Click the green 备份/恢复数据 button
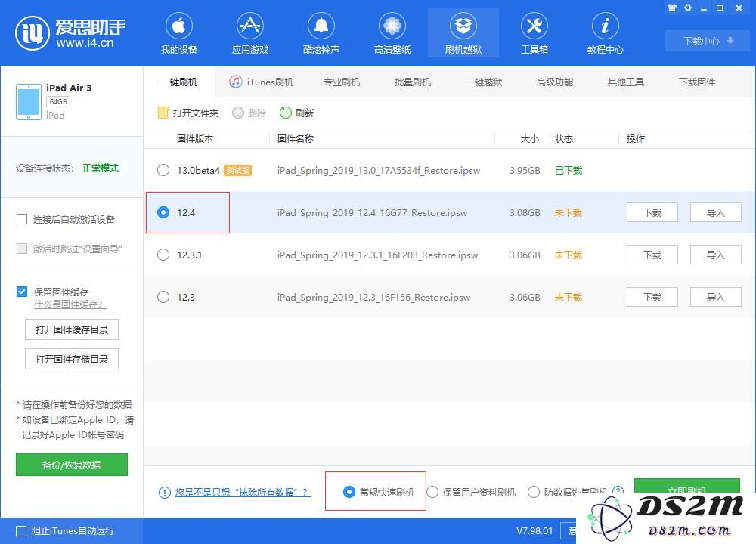Viewport: 756px width, 544px height. [x=72, y=465]
